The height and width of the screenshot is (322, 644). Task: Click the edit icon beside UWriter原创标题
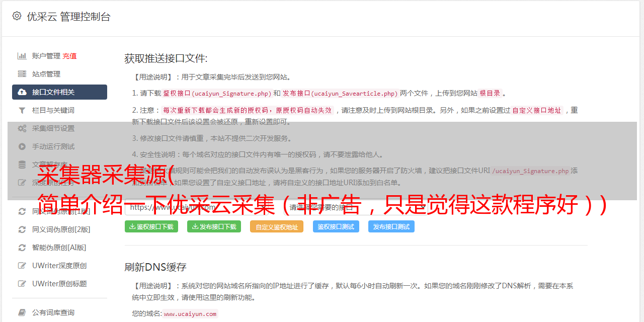pos(22,284)
